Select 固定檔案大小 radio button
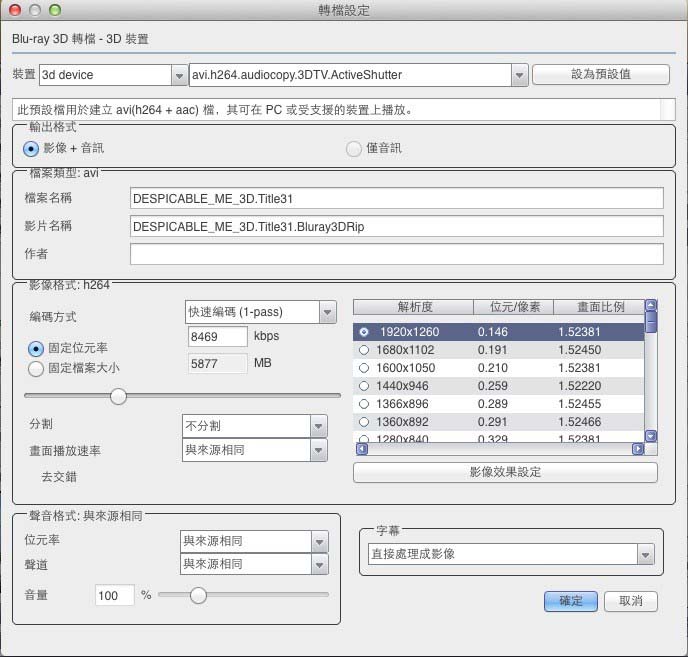The image size is (688, 657). tap(37, 368)
